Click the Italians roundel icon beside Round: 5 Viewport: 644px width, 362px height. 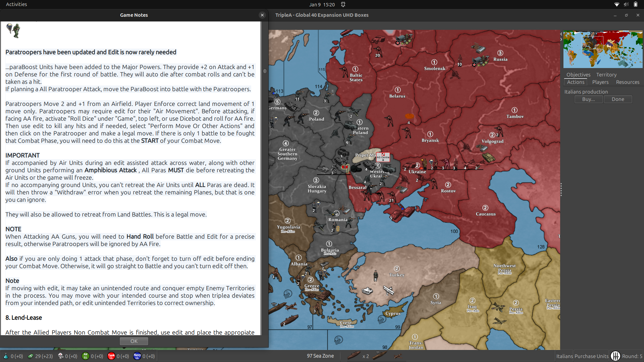pyautogui.click(x=615, y=356)
